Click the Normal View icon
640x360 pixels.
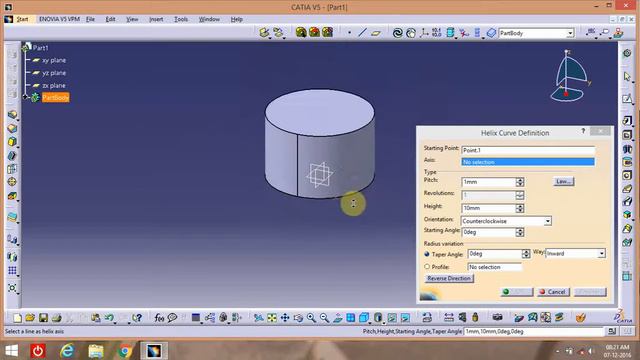tap(338, 318)
